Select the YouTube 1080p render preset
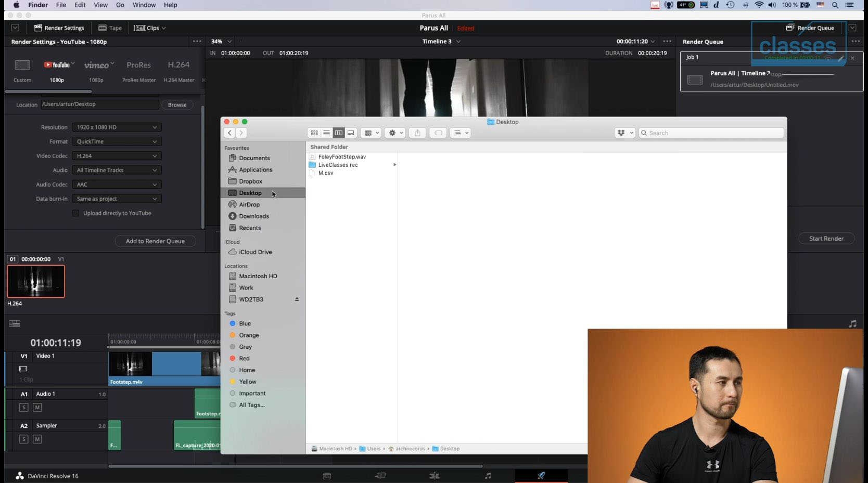This screenshot has width=868, height=483. 57,70
